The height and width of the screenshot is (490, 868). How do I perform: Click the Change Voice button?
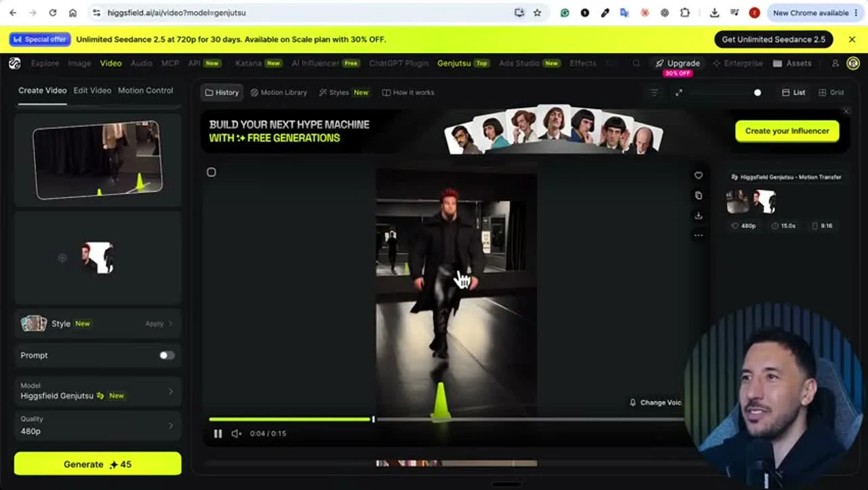click(x=656, y=402)
